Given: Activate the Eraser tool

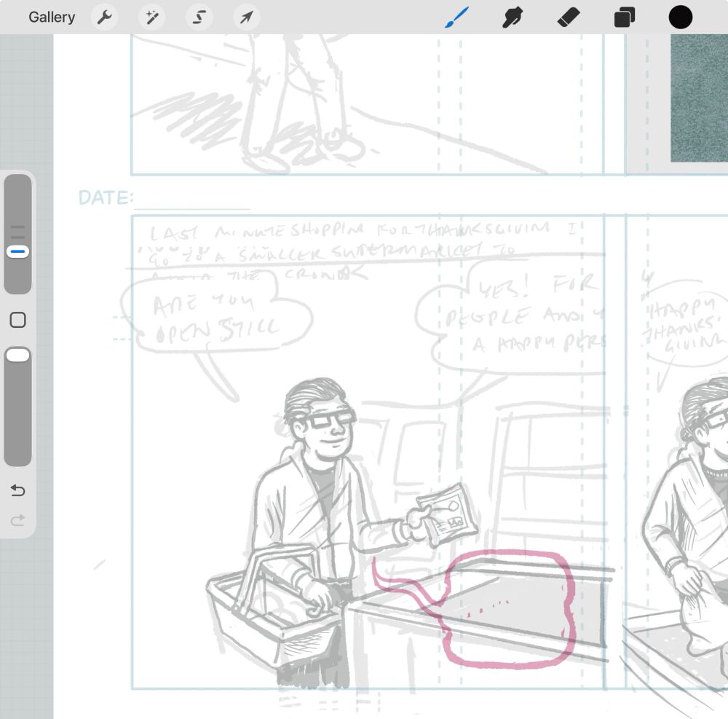Looking at the screenshot, I should click(569, 16).
